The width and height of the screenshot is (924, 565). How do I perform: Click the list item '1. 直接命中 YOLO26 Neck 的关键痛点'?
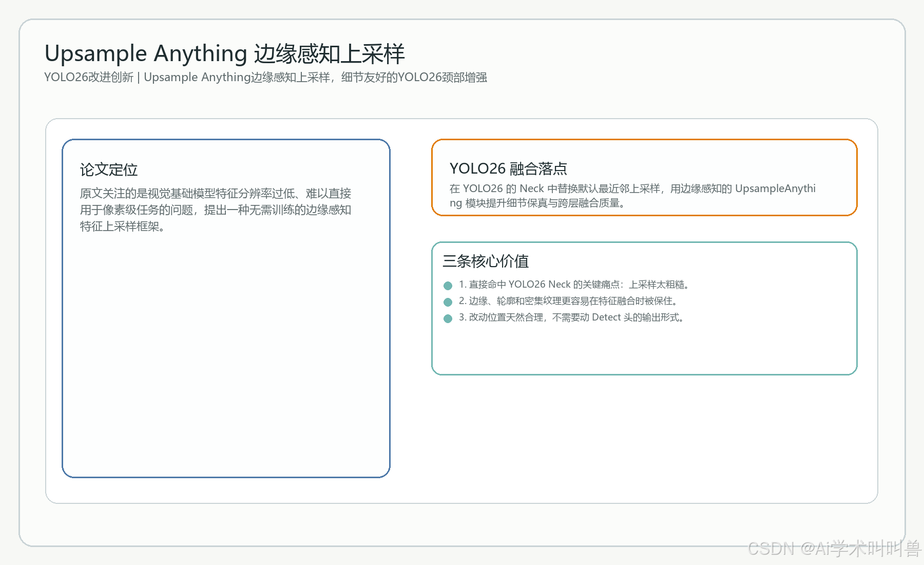(x=574, y=285)
